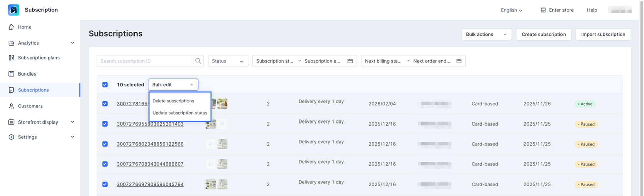Expand the Bulk actions dropdown

[x=486, y=34]
